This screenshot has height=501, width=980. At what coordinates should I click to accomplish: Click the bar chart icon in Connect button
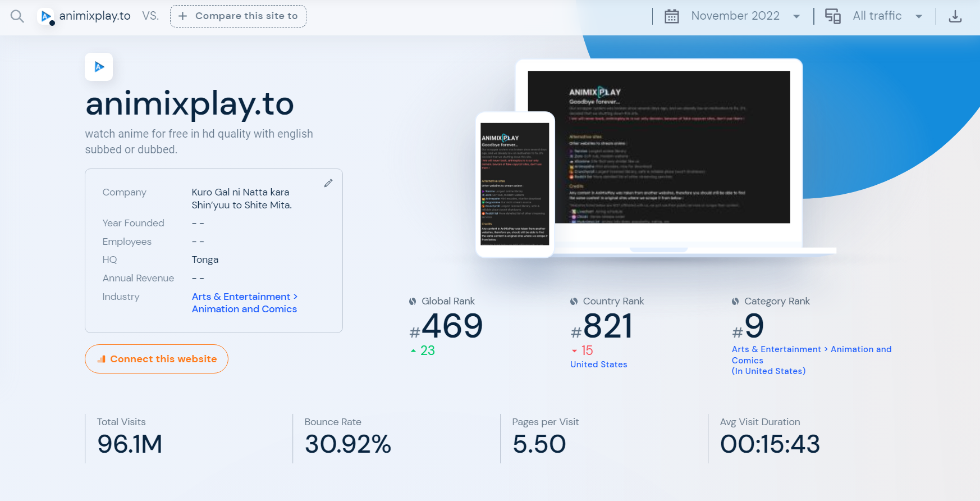coord(102,359)
